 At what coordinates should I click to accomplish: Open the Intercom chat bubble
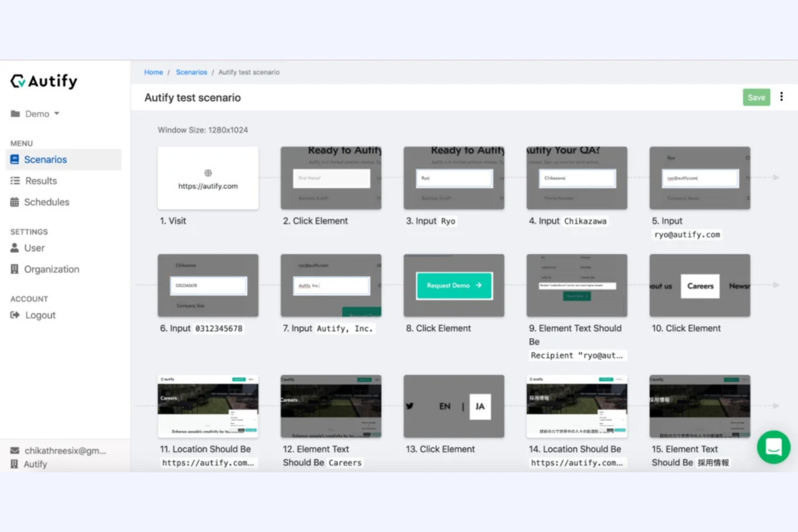click(774, 447)
